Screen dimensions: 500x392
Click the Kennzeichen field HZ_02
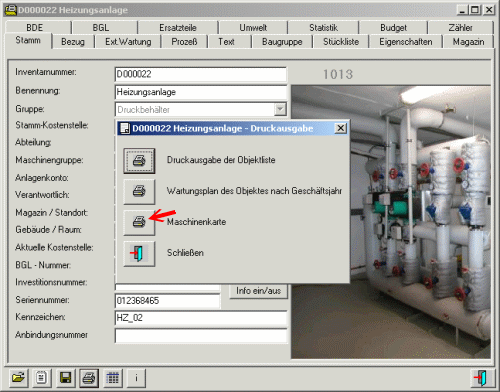tap(201, 318)
